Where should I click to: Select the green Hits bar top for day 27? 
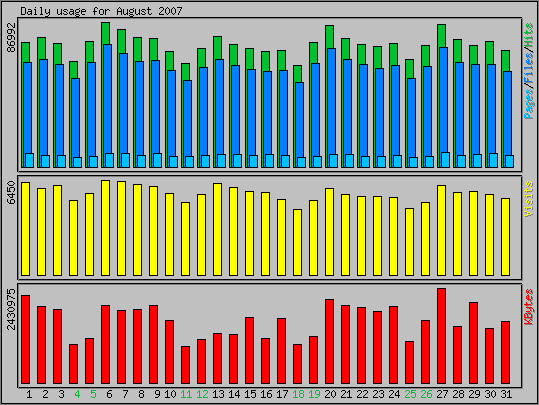click(x=441, y=36)
